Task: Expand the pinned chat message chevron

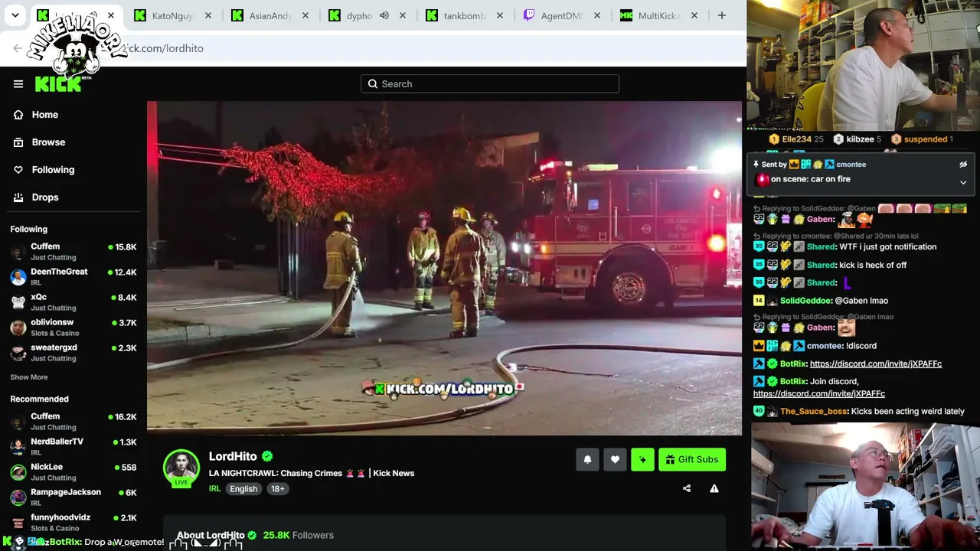Action: point(963,183)
